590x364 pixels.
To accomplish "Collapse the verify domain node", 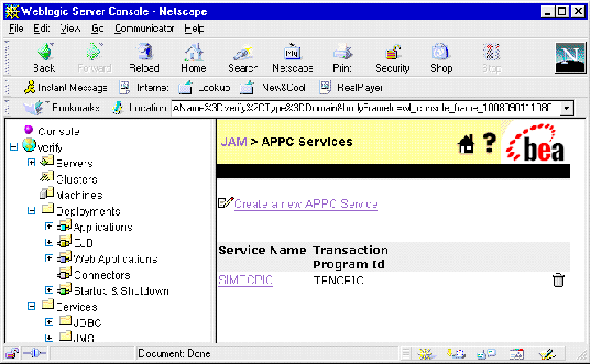I will [14, 147].
